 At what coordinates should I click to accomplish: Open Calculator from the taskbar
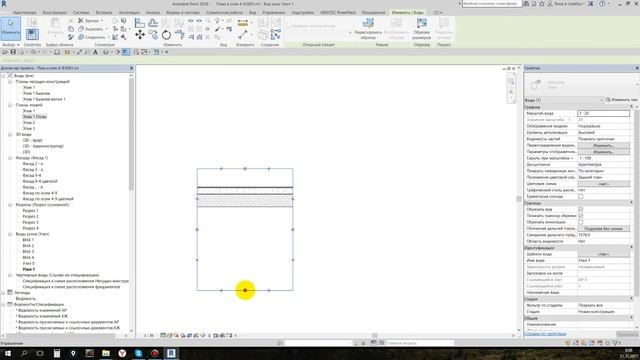pyautogui.click(x=57, y=353)
